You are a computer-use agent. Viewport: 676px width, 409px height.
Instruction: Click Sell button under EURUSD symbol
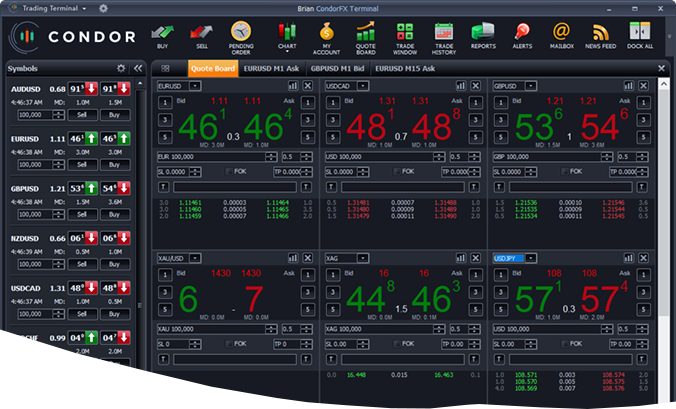[x=82, y=165]
